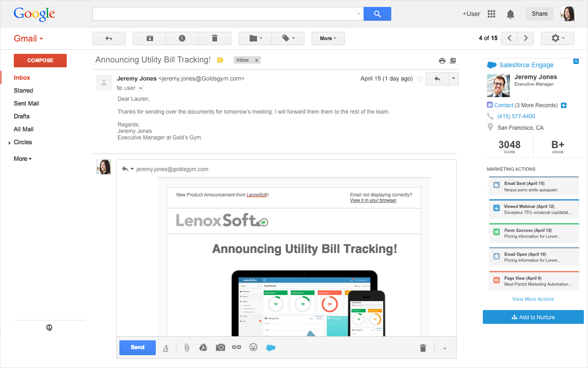This screenshot has height=368, width=588.
Task: Insert link in reply
Action: click(x=237, y=347)
